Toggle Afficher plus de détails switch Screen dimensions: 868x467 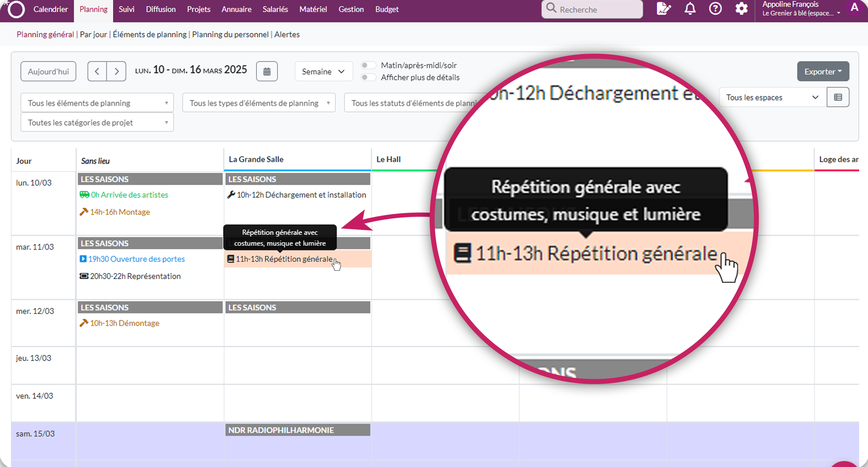[368, 77]
